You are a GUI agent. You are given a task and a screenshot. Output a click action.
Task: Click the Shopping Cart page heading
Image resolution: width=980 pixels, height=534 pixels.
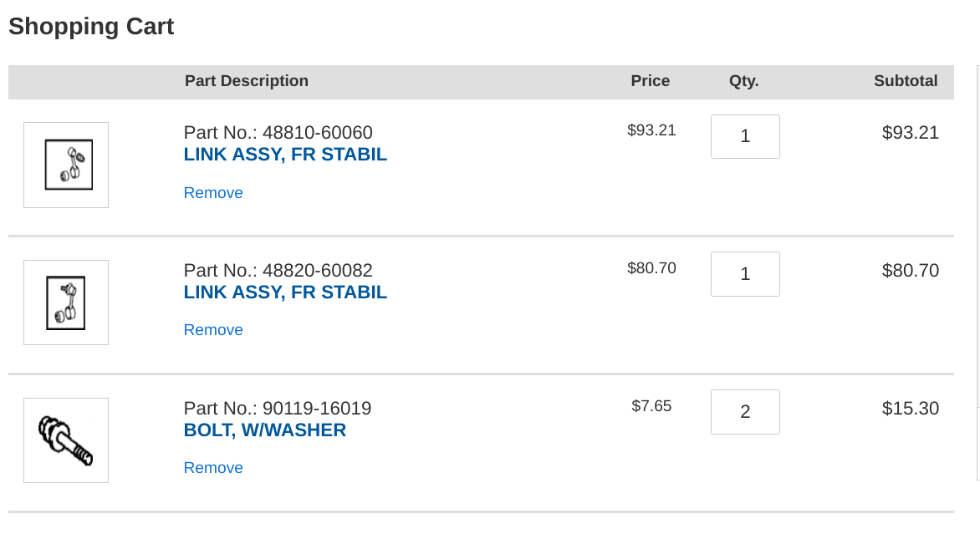point(91,27)
